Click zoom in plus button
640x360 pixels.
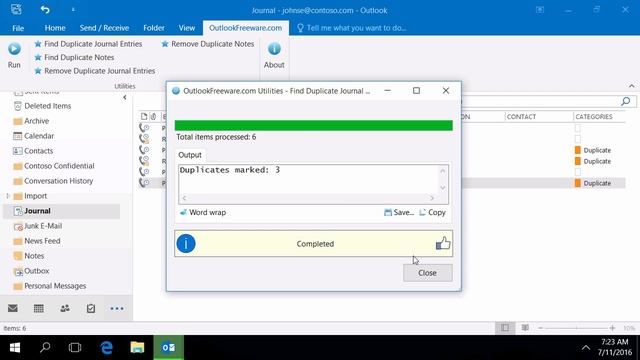(612, 328)
